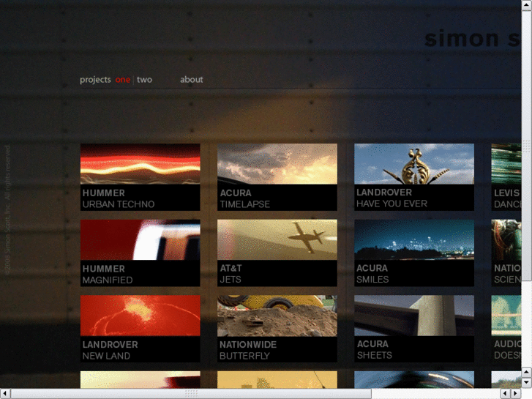Select the 'projects' navigation label
This screenshot has height=399, width=532.
(x=95, y=80)
